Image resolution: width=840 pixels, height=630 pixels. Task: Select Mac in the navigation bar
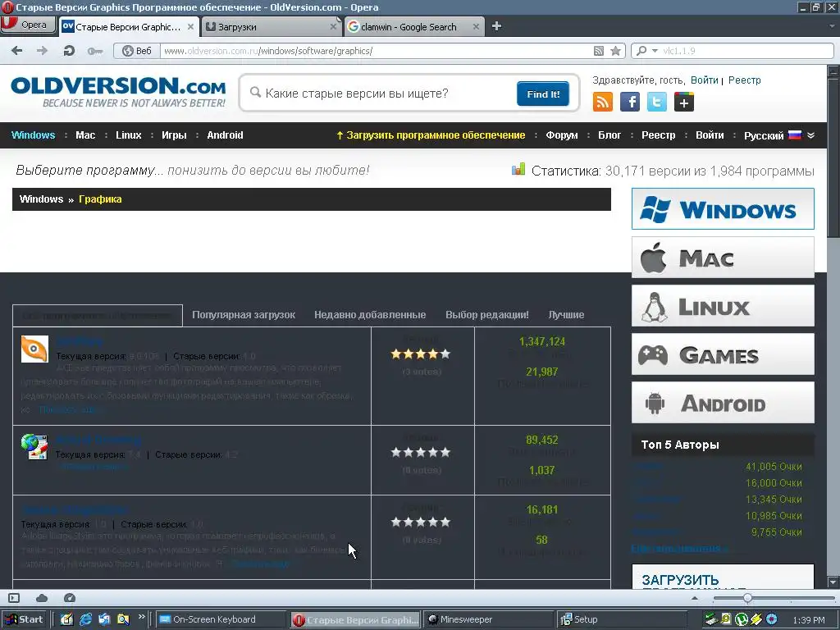pos(85,135)
